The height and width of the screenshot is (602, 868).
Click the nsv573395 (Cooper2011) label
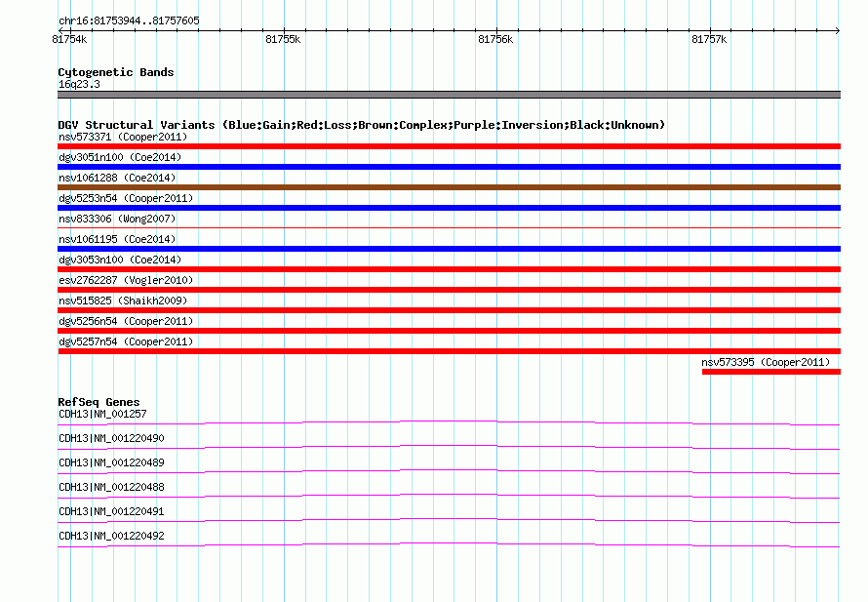click(x=767, y=362)
